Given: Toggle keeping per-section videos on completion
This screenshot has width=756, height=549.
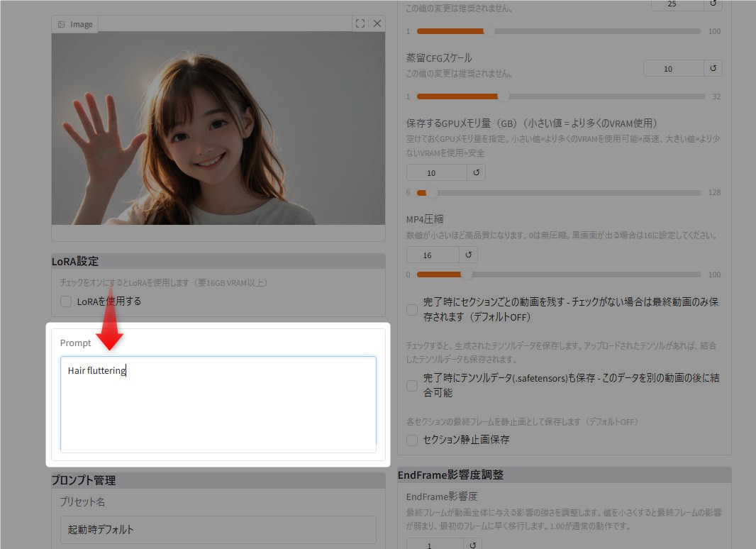Looking at the screenshot, I should coord(412,310).
